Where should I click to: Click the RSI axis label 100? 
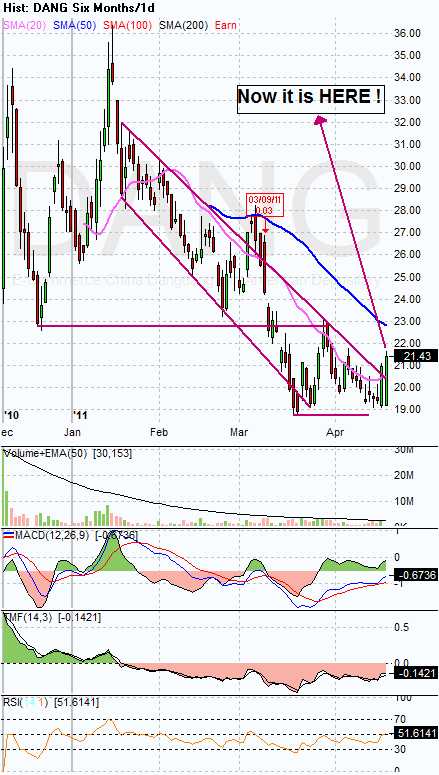[403, 698]
